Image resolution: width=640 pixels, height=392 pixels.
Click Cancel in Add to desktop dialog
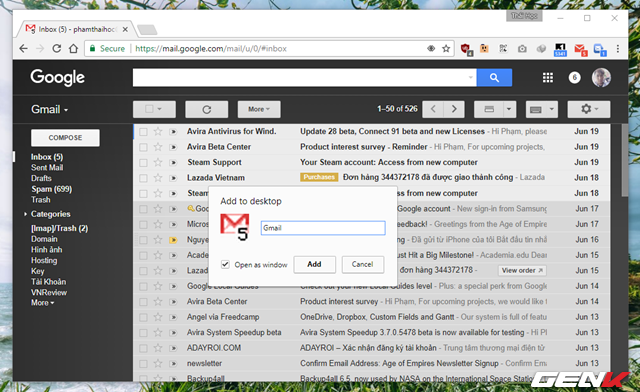point(362,265)
